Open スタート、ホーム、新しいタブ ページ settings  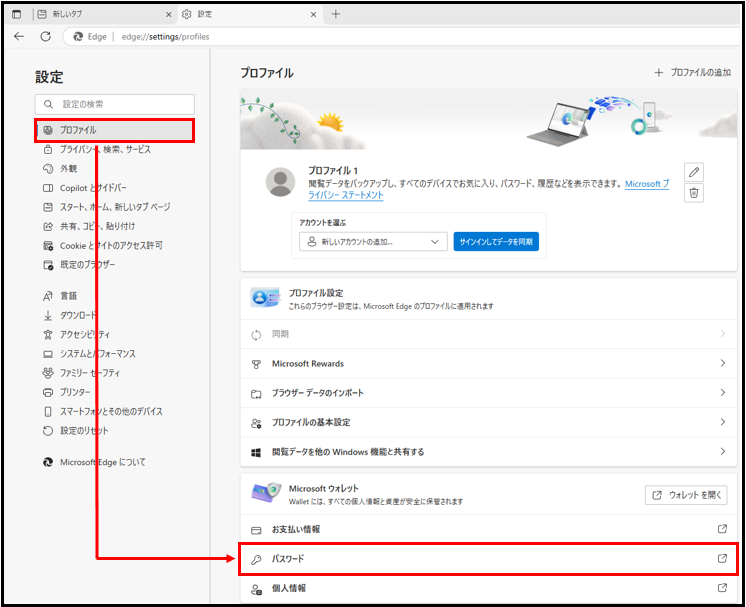pyautogui.click(x=107, y=207)
